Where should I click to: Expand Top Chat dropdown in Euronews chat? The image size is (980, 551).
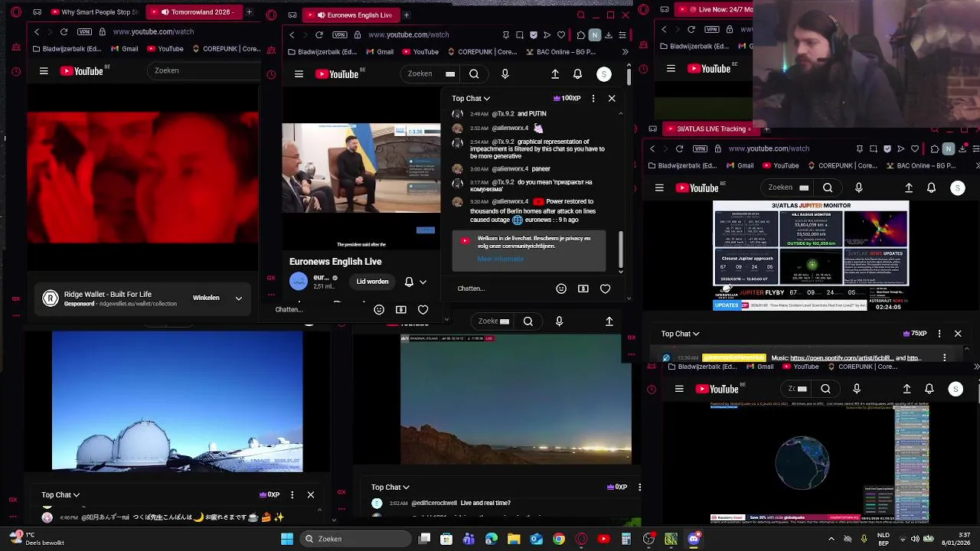(470, 98)
